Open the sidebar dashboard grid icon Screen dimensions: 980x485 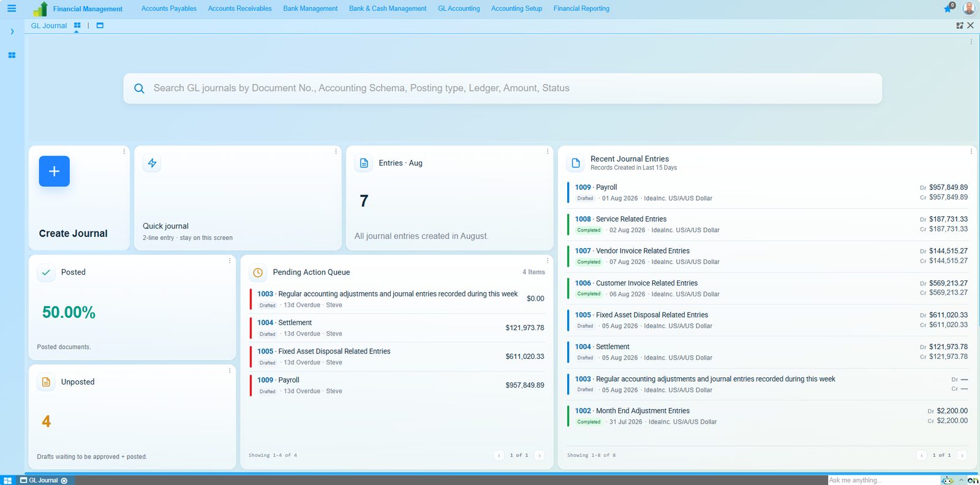tap(12, 55)
